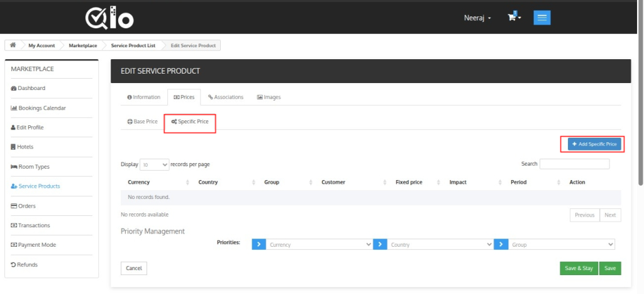The image size is (644, 294).
Task: Open the Group priority dropdown
Action: pos(562,244)
